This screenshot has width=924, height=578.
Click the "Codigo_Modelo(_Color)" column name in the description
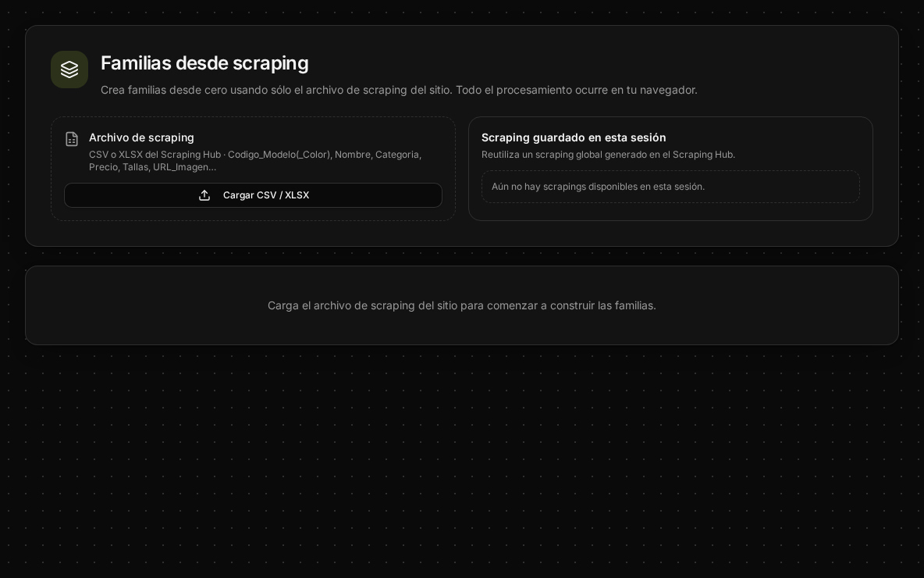(280, 155)
